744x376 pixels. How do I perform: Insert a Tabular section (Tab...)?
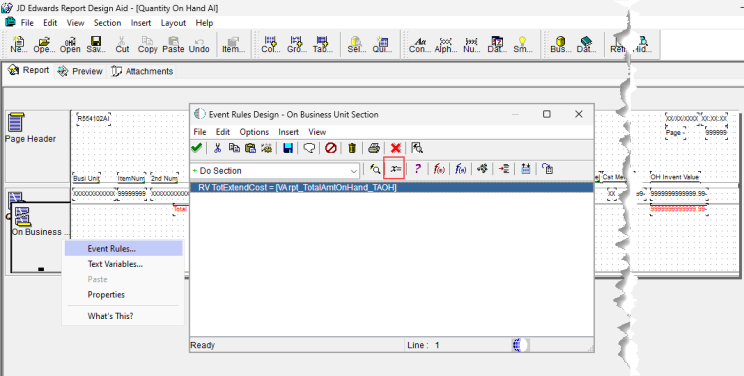click(x=322, y=45)
